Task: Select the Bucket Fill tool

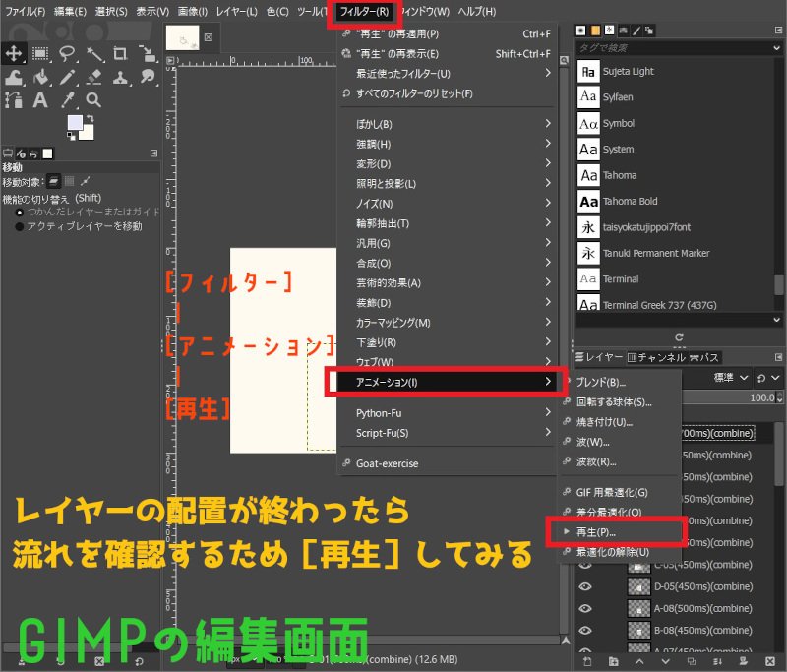Action: [41, 77]
